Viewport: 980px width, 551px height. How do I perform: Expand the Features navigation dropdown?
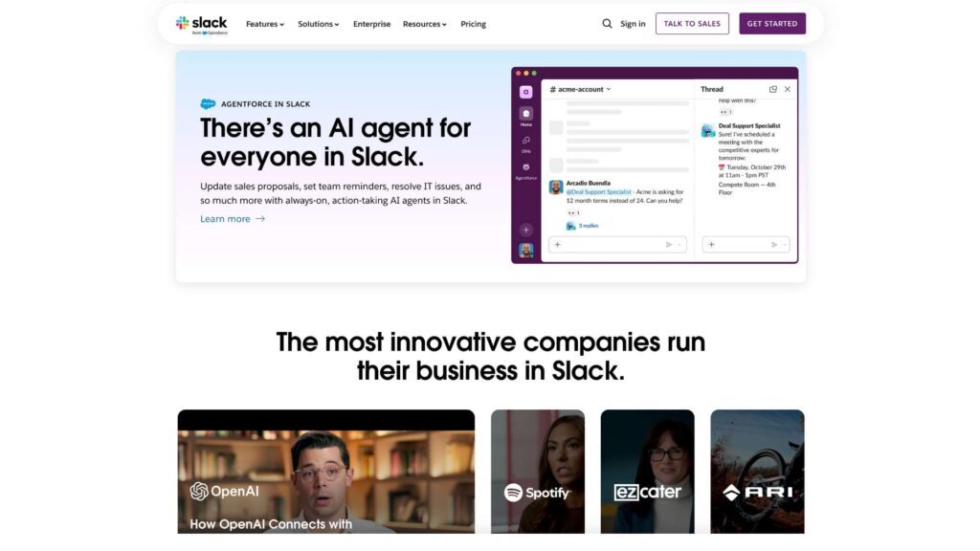(x=263, y=23)
